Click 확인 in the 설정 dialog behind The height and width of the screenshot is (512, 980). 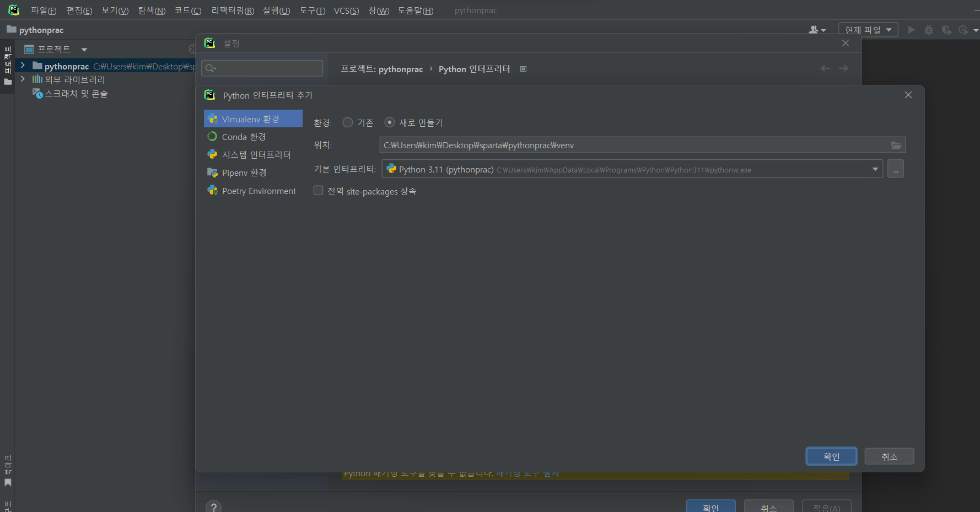click(710, 506)
